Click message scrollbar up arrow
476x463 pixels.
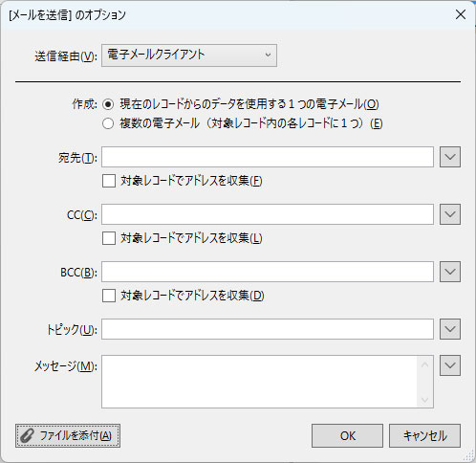coord(424,364)
